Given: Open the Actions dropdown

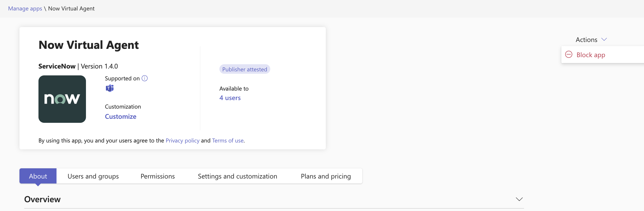Looking at the screenshot, I should coord(591,40).
